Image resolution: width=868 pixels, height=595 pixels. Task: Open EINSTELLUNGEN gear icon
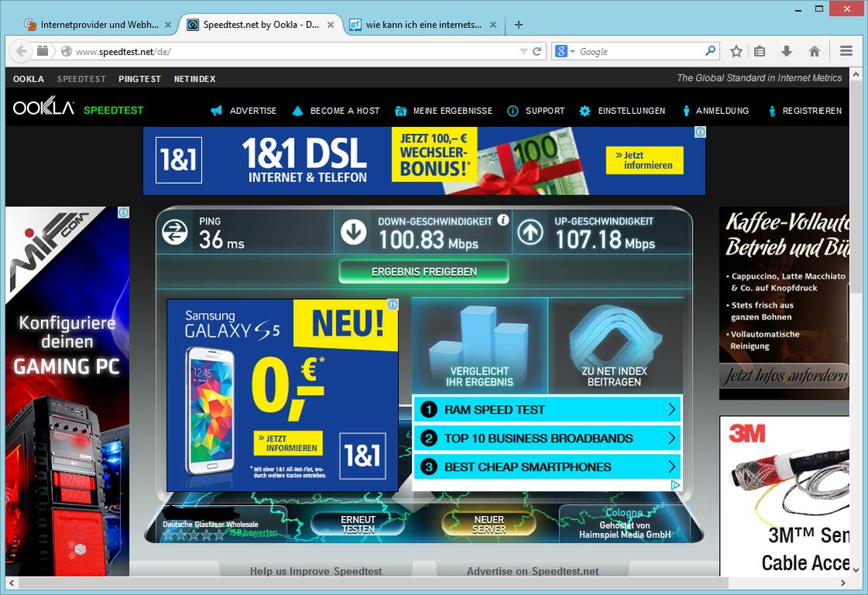tap(584, 112)
